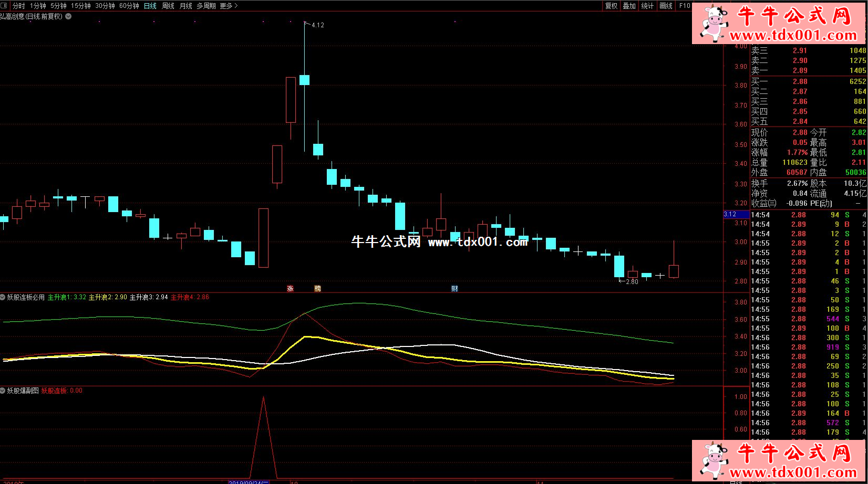Click the 卖一 2.89 ask row
Image resolution: width=868 pixels, height=484 pixels.
click(x=809, y=70)
